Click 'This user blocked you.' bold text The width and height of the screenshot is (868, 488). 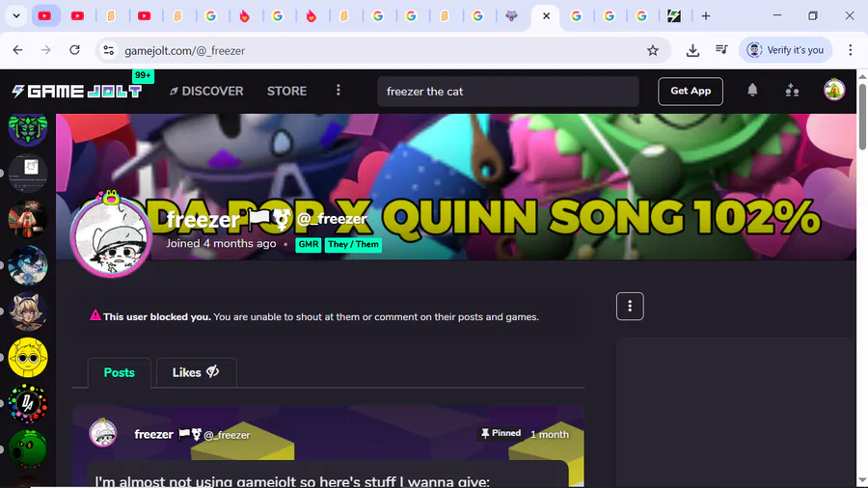point(156,317)
